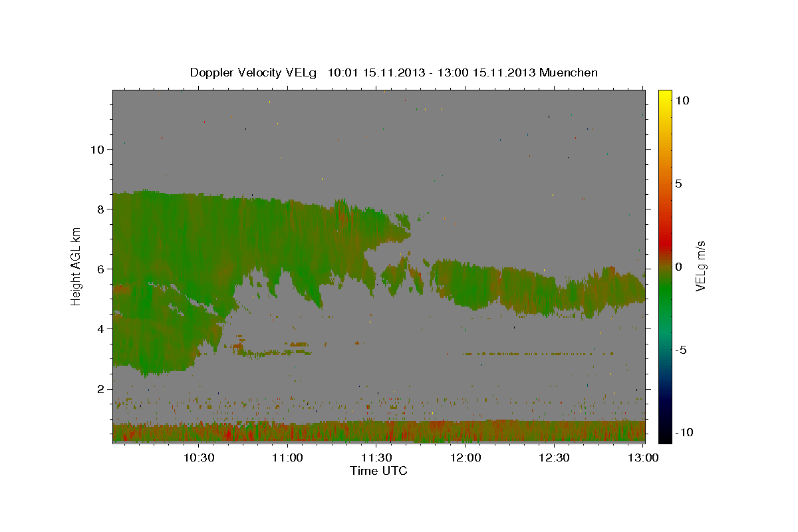This screenshot has width=798, height=532.
Task: Click the height tick label 8
Action: (101, 209)
